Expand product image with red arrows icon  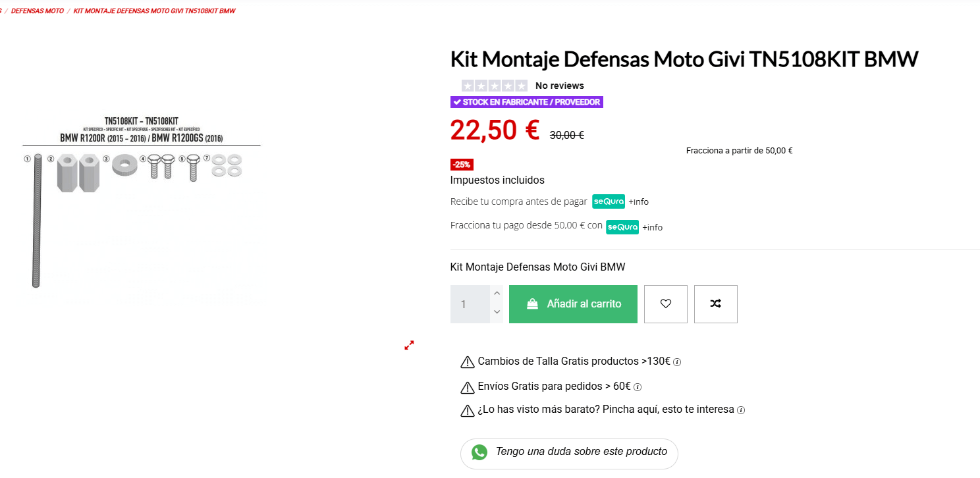(409, 345)
